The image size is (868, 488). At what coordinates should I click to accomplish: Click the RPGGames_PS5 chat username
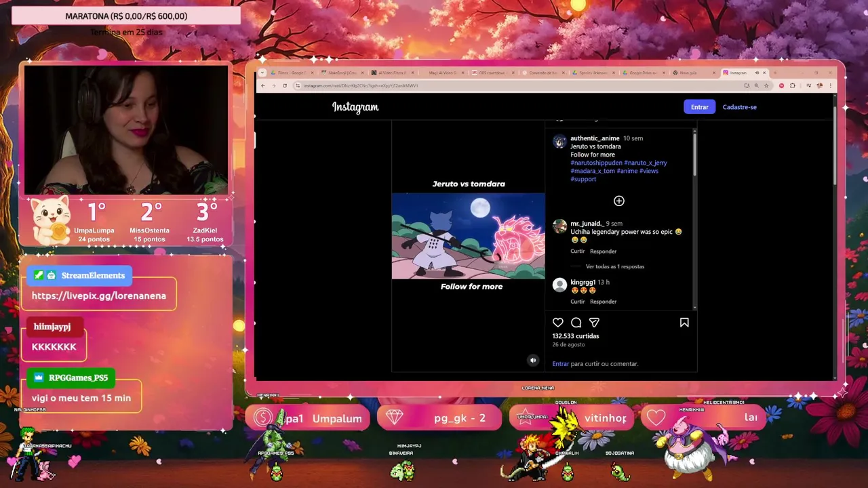coord(78,378)
